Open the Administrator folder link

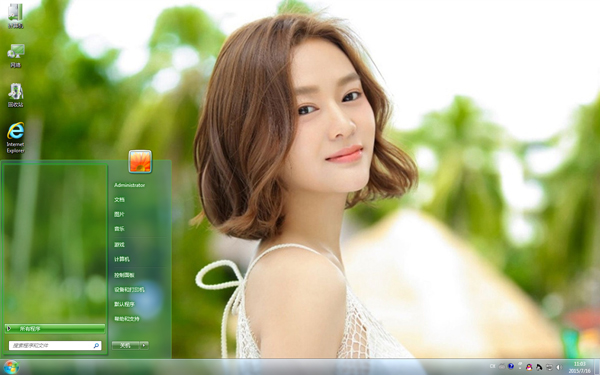pos(129,185)
